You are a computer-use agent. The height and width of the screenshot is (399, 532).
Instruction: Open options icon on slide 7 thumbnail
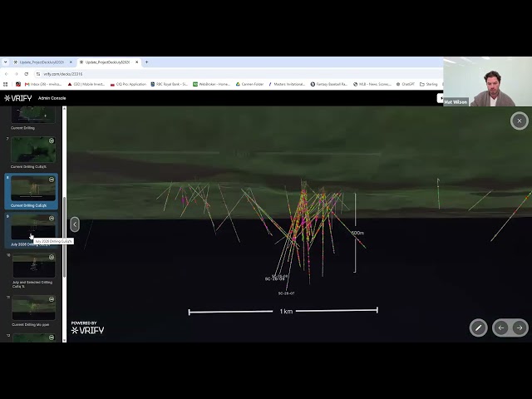[x=52, y=140]
